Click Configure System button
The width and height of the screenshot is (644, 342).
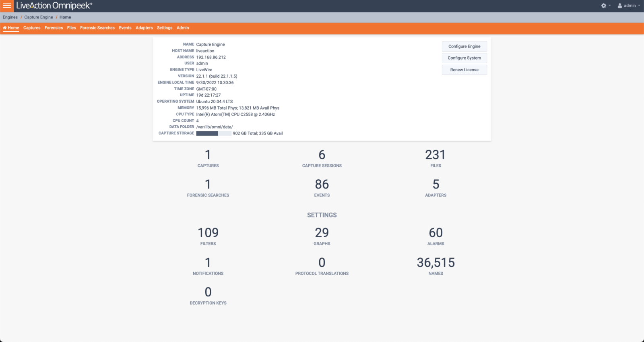tap(464, 58)
